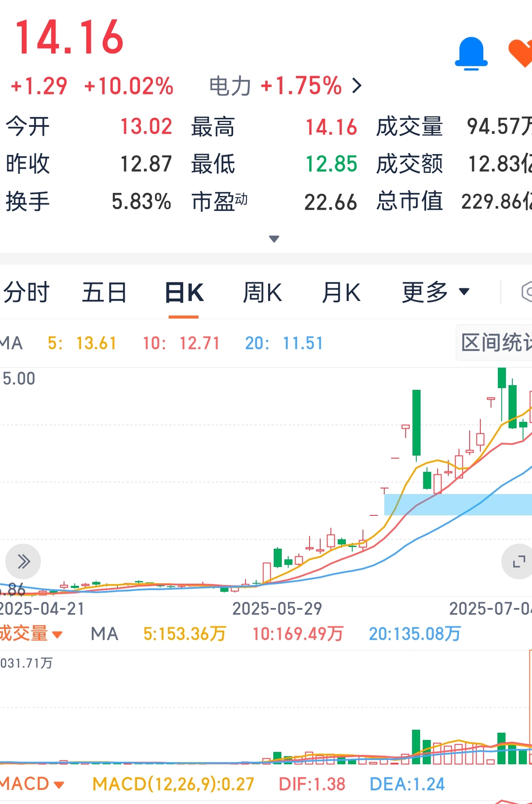Tap the MA 10: 12.71 value
The height and width of the screenshot is (804, 532).
181,343
